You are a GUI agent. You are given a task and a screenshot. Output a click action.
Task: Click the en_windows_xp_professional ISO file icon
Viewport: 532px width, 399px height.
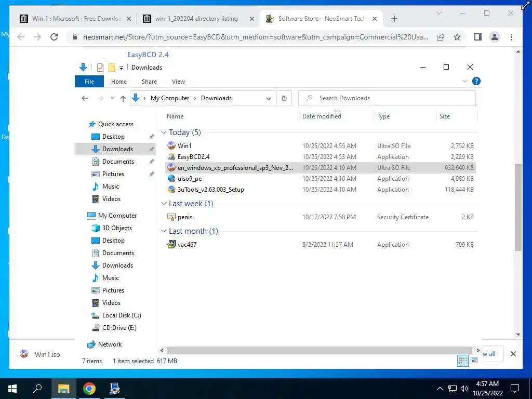[171, 168]
